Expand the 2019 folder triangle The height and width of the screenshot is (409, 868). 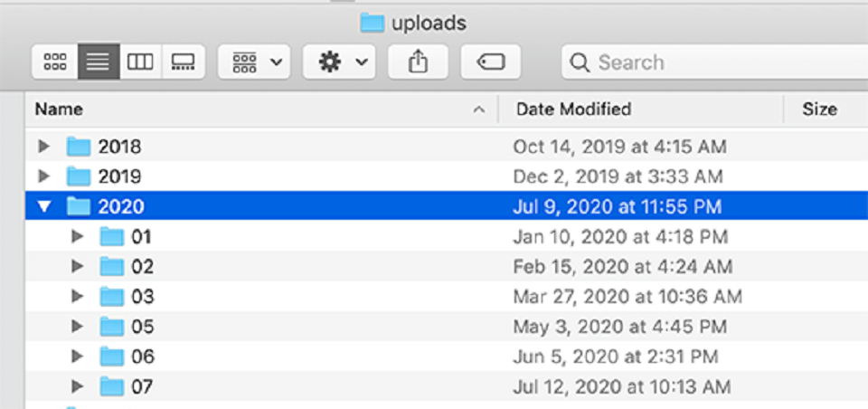(x=43, y=176)
